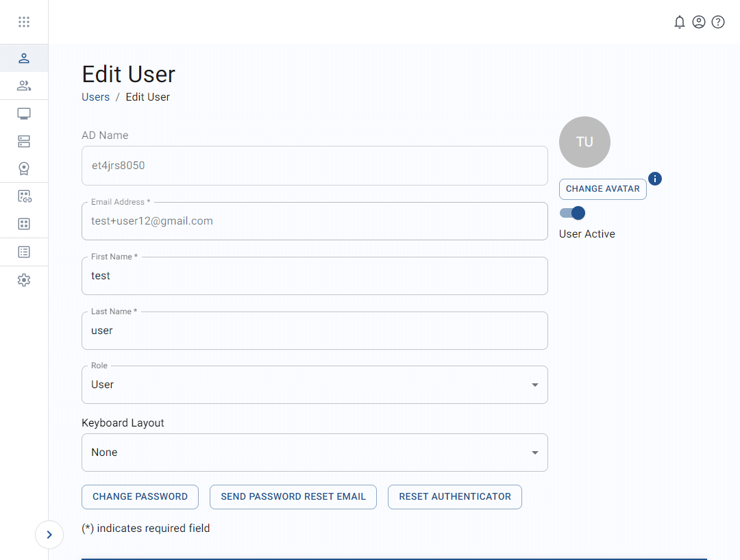Expand the Keyboard Layout dropdown
This screenshot has height=560, width=740.
(534, 453)
